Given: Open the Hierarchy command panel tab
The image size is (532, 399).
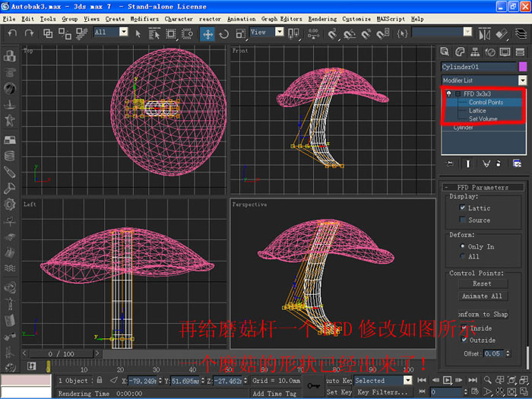Looking at the screenshot, I should pyautogui.click(x=475, y=52).
